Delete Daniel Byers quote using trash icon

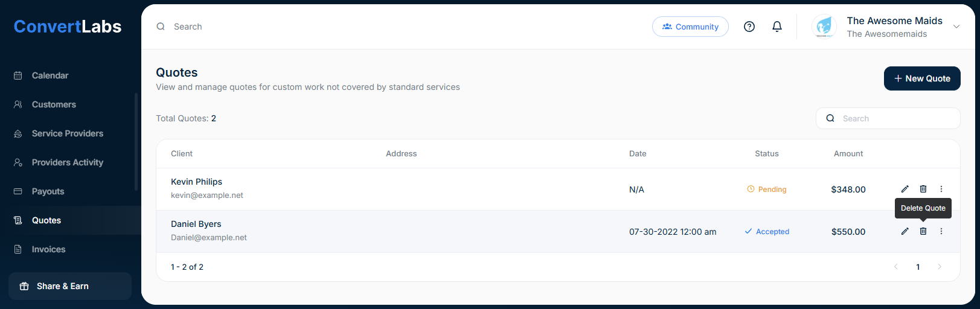click(923, 231)
